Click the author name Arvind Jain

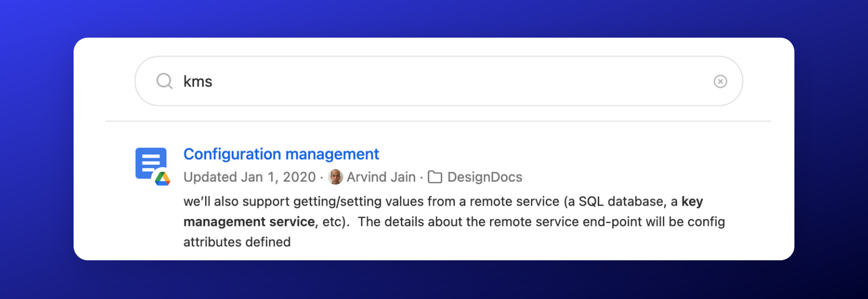pos(381,177)
